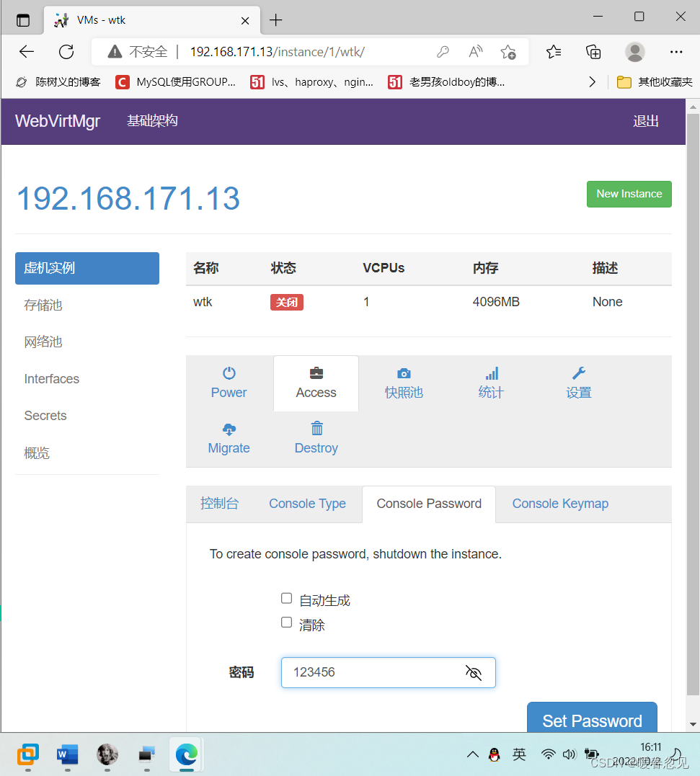Add page to favorites star-plus icon
The width and height of the screenshot is (700, 776).
point(508,51)
